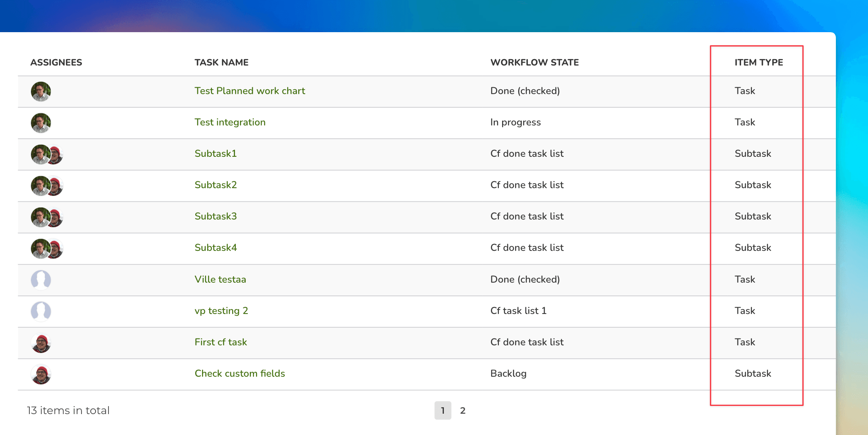Open the Check custom fields link
The width and height of the screenshot is (868, 435).
tap(239, 373)
